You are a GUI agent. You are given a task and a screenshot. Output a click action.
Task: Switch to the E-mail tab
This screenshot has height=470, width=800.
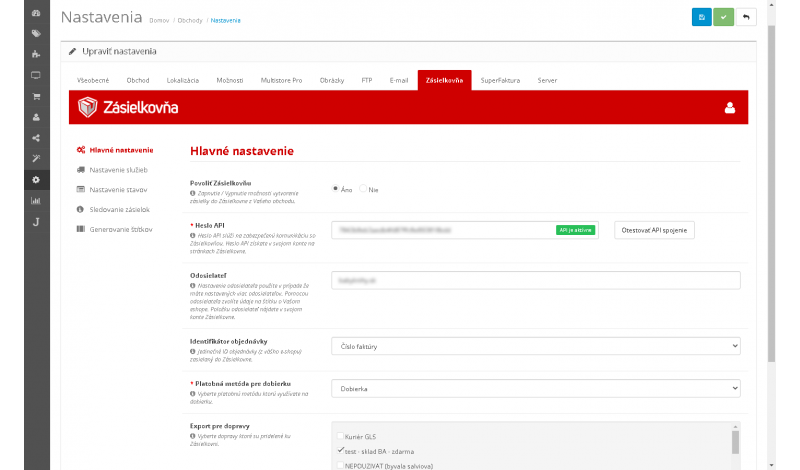coord(398,81)
